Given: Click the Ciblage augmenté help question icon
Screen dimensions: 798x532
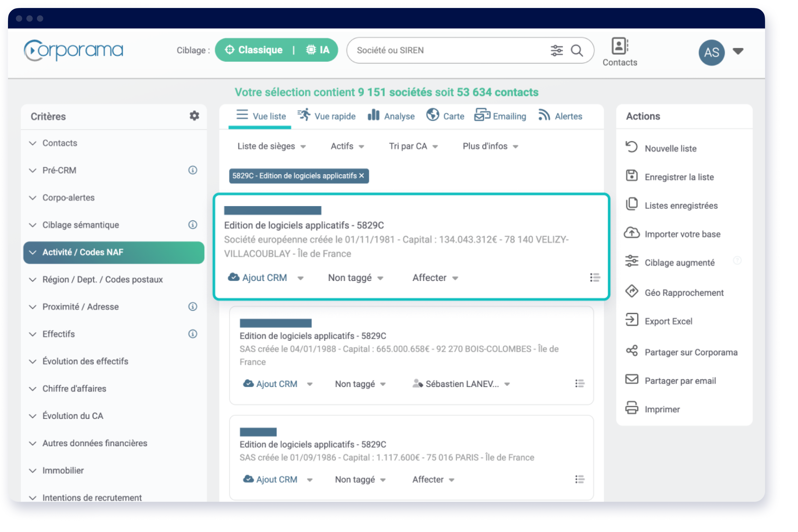Looking at the screenshot, I should click(737, 261).
